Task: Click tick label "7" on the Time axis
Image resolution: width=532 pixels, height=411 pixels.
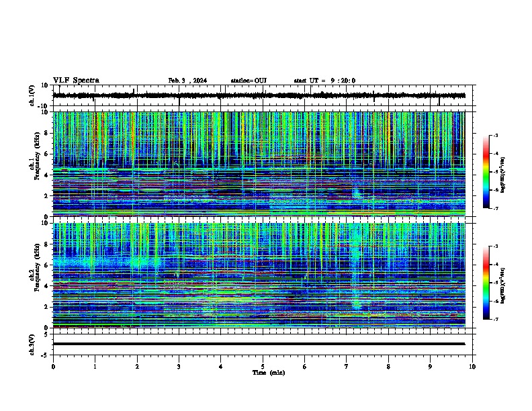Action: coord(347,367)
